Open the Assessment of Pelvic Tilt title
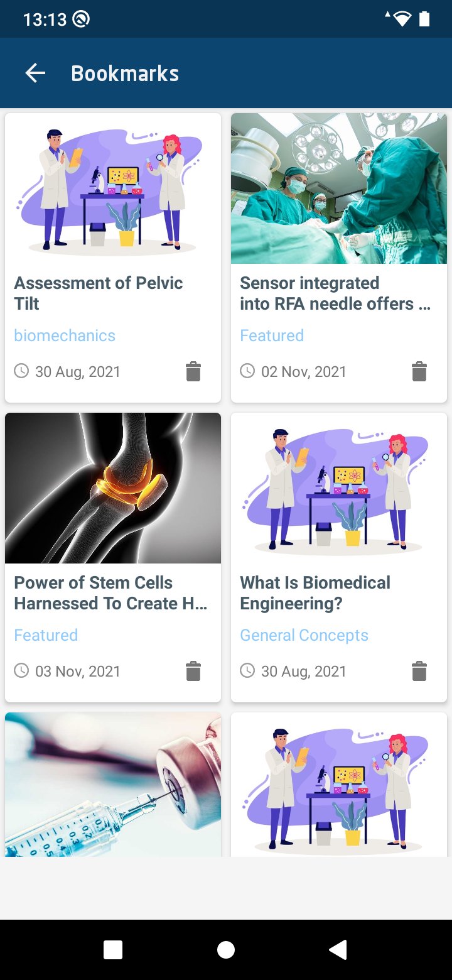Image resolution: width=452 pixels, height=980 pixels. click(99, 293)
